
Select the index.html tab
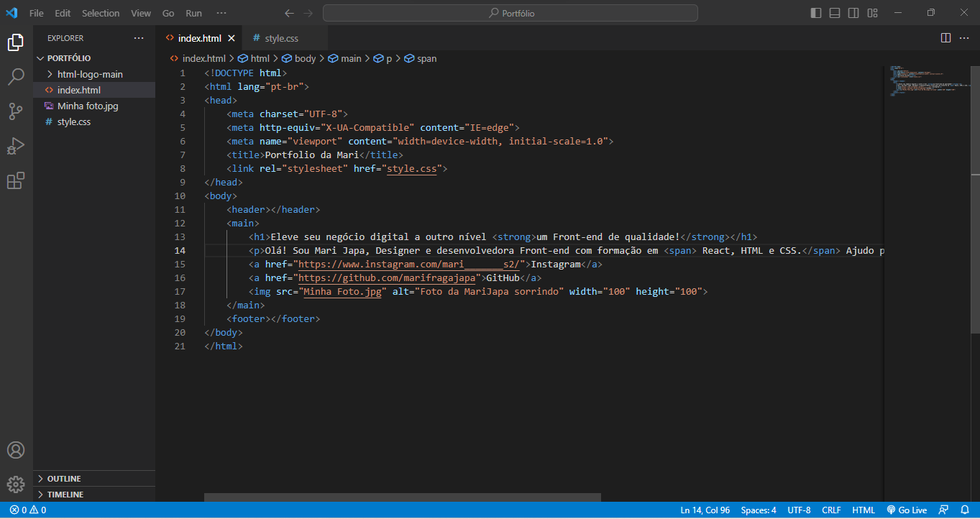pos(199,38)
